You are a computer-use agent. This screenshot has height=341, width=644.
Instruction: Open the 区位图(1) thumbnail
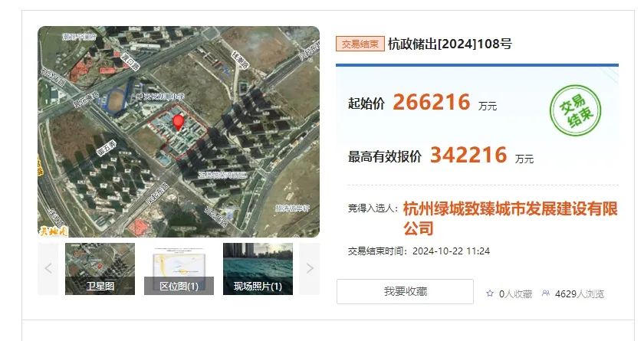pos(179,269)
